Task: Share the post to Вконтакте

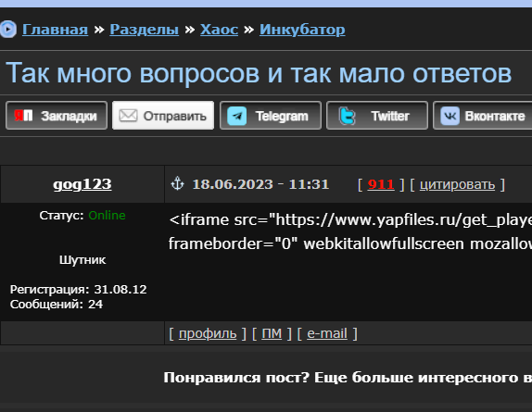Action: (483, 116)
